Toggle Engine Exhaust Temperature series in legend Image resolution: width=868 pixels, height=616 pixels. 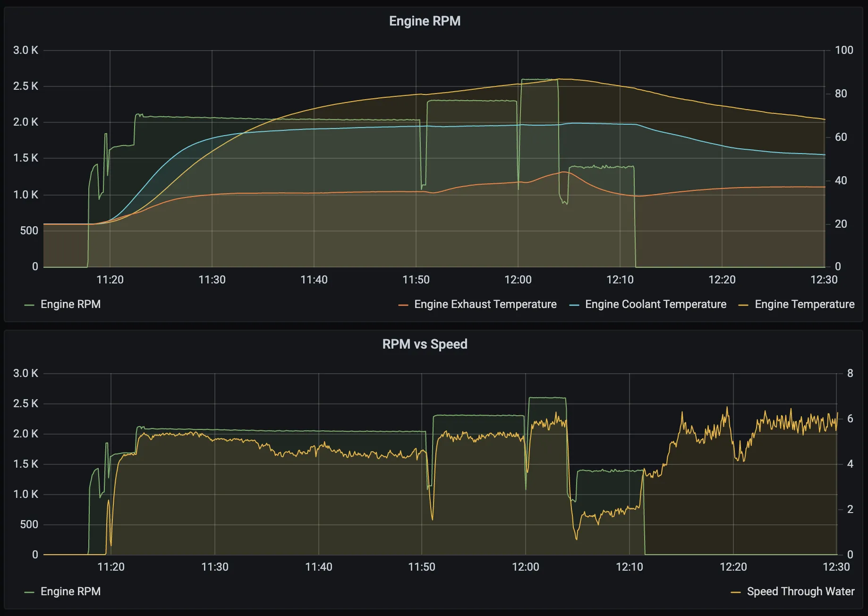click(x=485, y=304)
